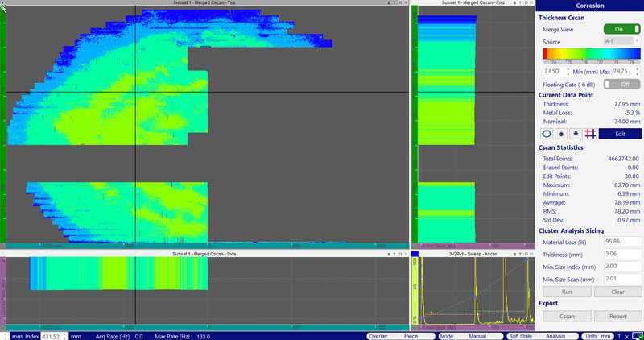
Task: Click the monitor icon in status bar
Action: click(636, 335)
